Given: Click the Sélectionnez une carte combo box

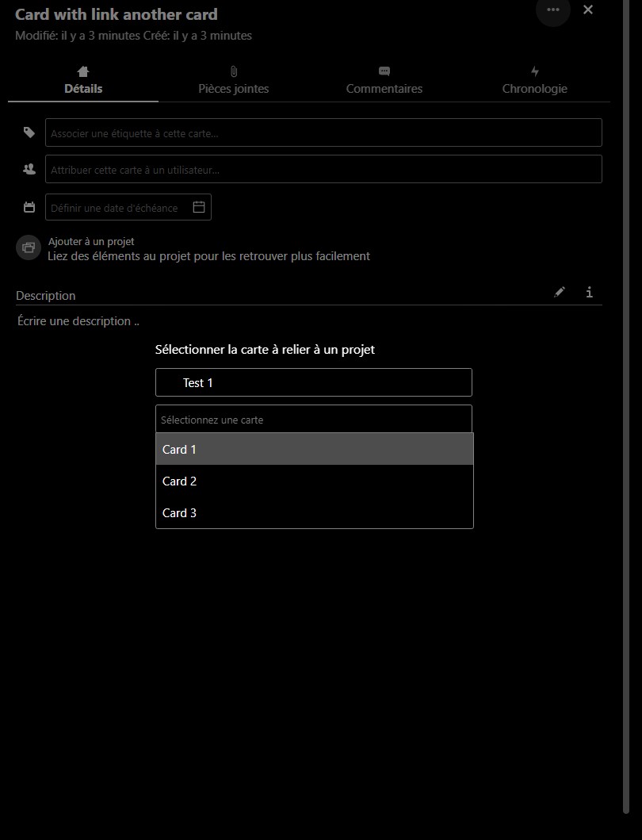Looking at the screenshot, I should coord(314,419).
